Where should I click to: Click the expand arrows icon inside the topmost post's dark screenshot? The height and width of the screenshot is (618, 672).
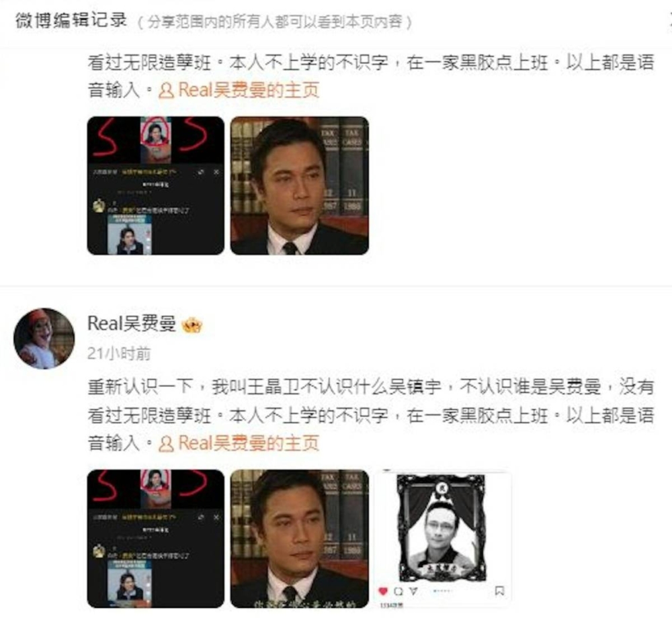[200, 172]
